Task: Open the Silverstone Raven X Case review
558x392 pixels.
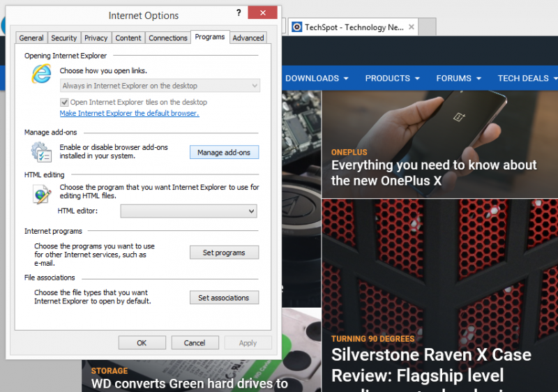Action: click(x=431, y=370)
